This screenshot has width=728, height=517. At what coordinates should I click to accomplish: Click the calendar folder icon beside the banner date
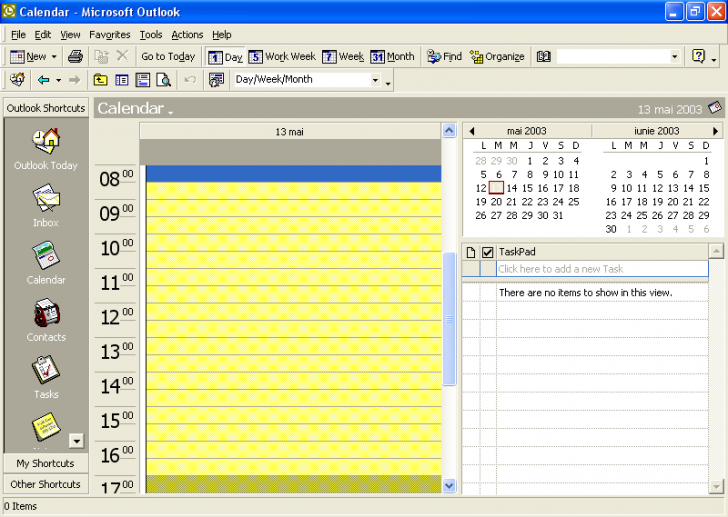(715, 108)
